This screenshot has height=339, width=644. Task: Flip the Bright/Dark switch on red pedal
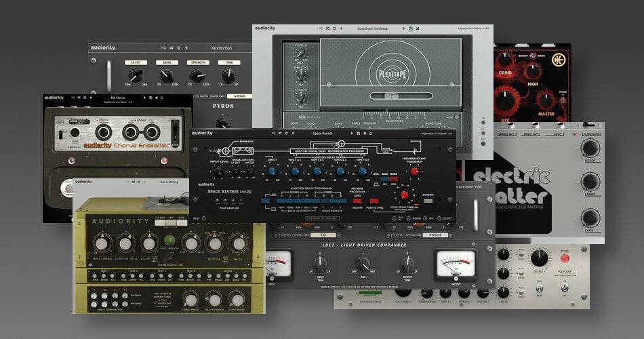pyautogui.click(x=532, y=56)
